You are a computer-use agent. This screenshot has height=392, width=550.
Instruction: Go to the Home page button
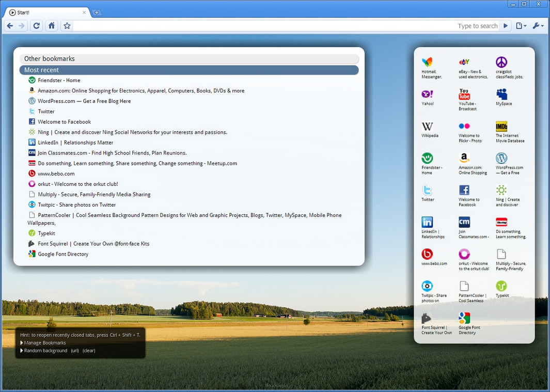click(x=52, y=26)
